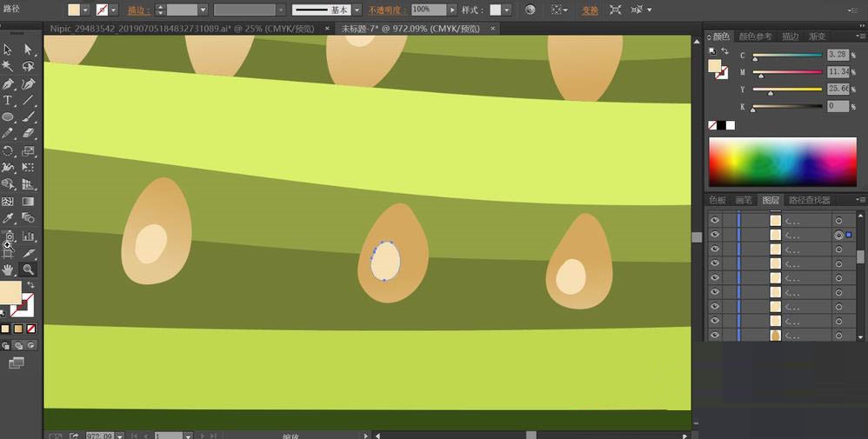Click the color spectrum bar
The height and width of the screenshot is (439, 868).
click(783, 161)
